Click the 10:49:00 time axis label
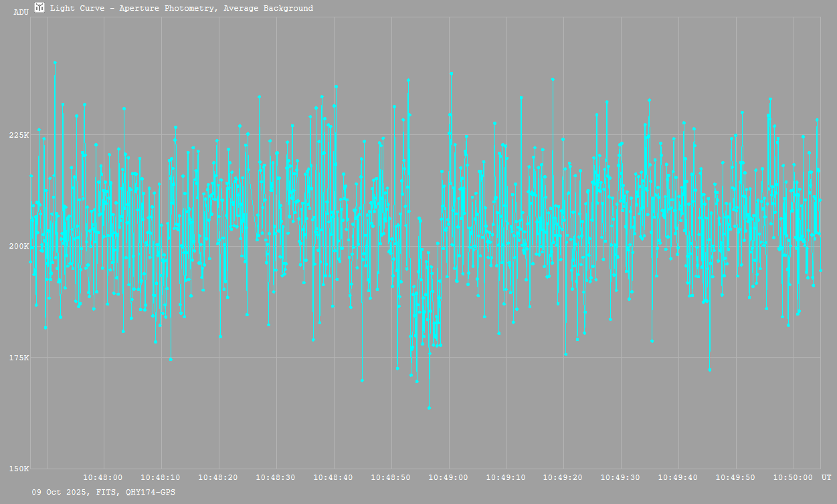Screen dimensions: 837x504 pos(448,477)
